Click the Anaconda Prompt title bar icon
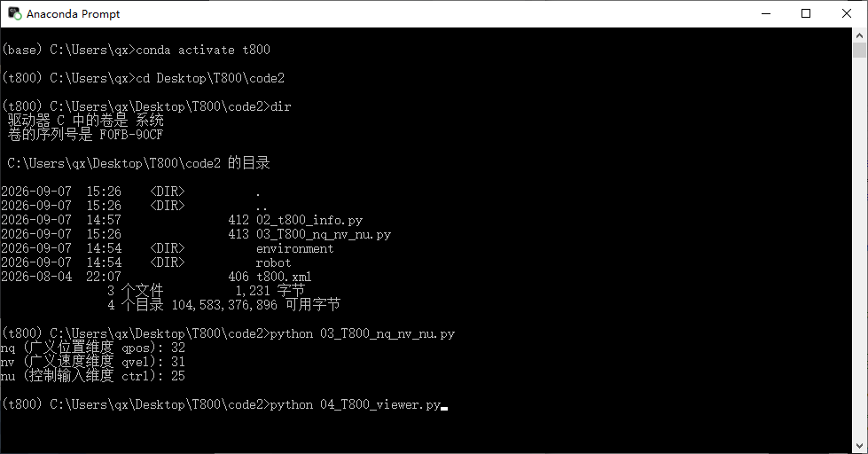Screen dimensions: 868x454 coord(14,13)
